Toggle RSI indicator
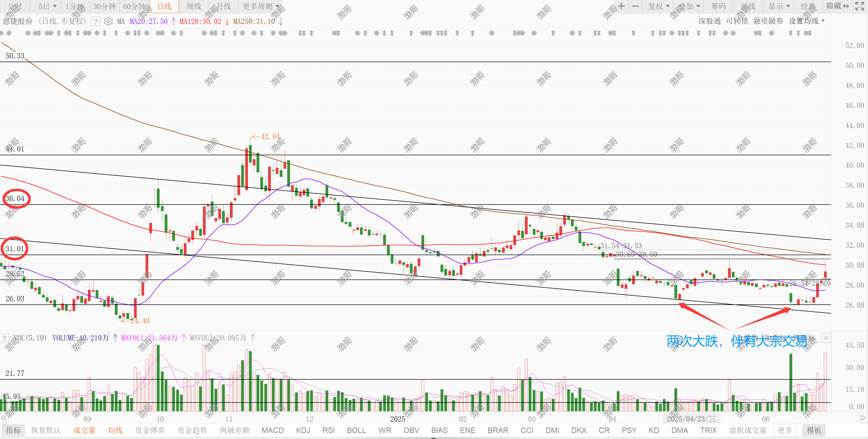This screenshot has height=439, width=868. [x=329, y=430]
